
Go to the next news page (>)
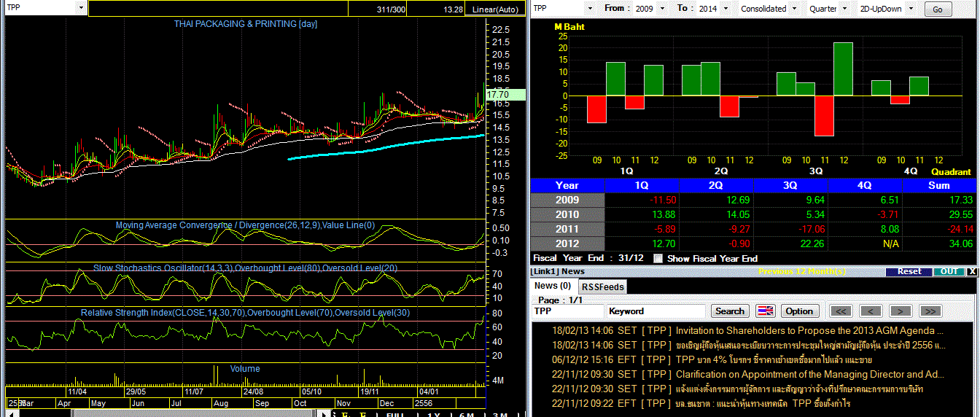coord(901,311)
